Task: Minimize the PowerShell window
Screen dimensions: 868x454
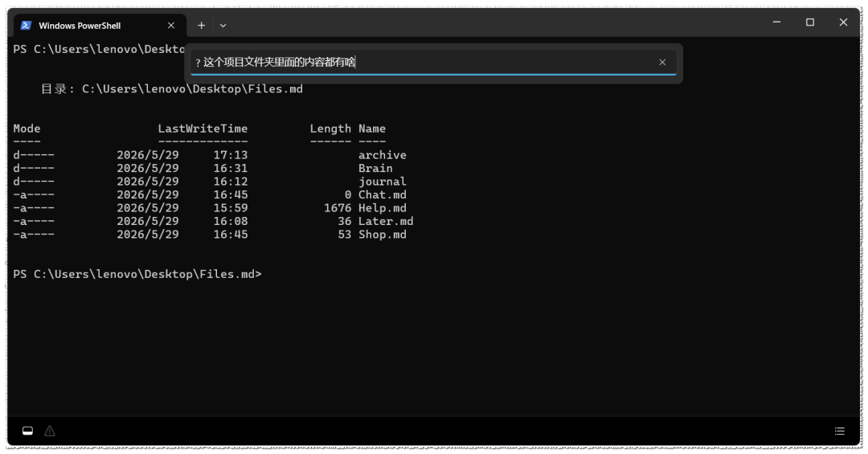Action: tap(776, 22)
